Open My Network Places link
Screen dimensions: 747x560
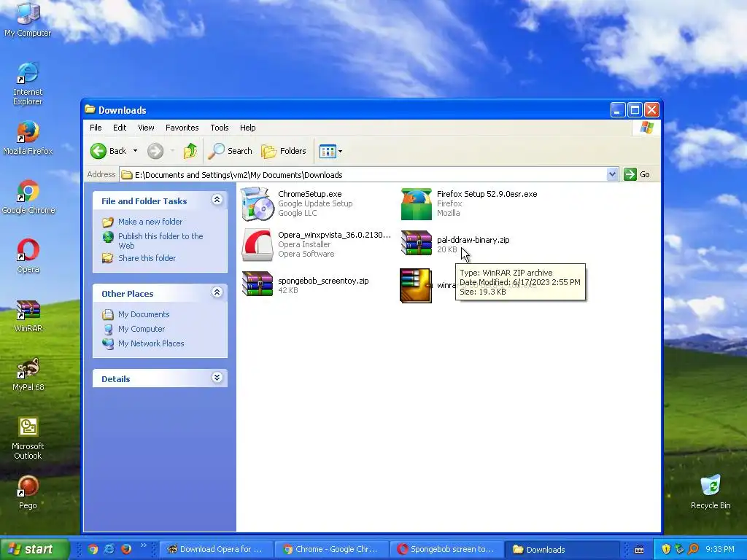pyautogui.click(x=151, y=343)
